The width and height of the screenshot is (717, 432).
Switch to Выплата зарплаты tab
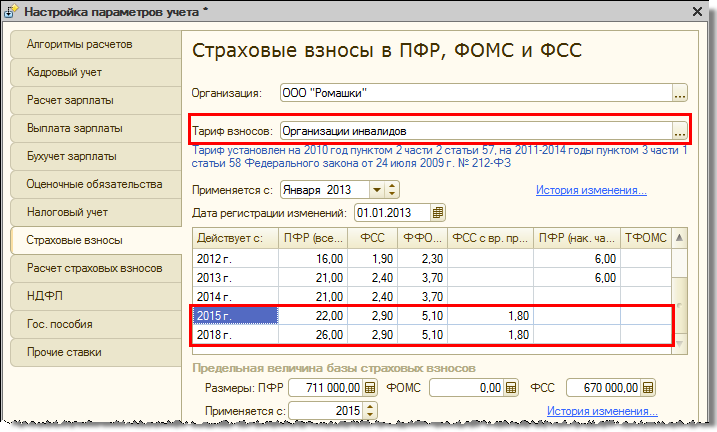96,128
